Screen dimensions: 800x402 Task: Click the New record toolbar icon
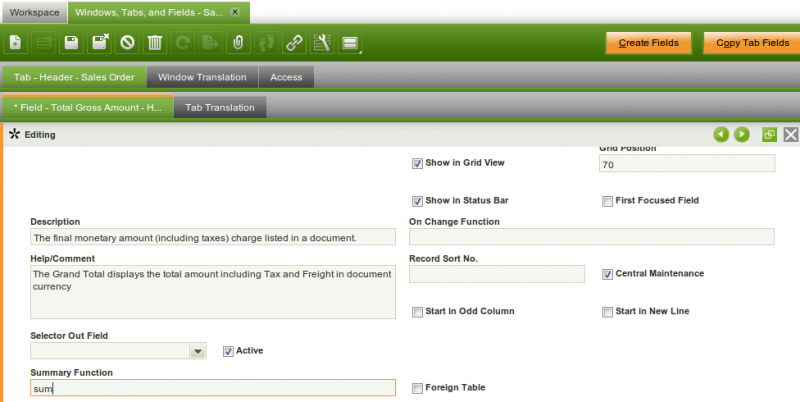point(16,43)
